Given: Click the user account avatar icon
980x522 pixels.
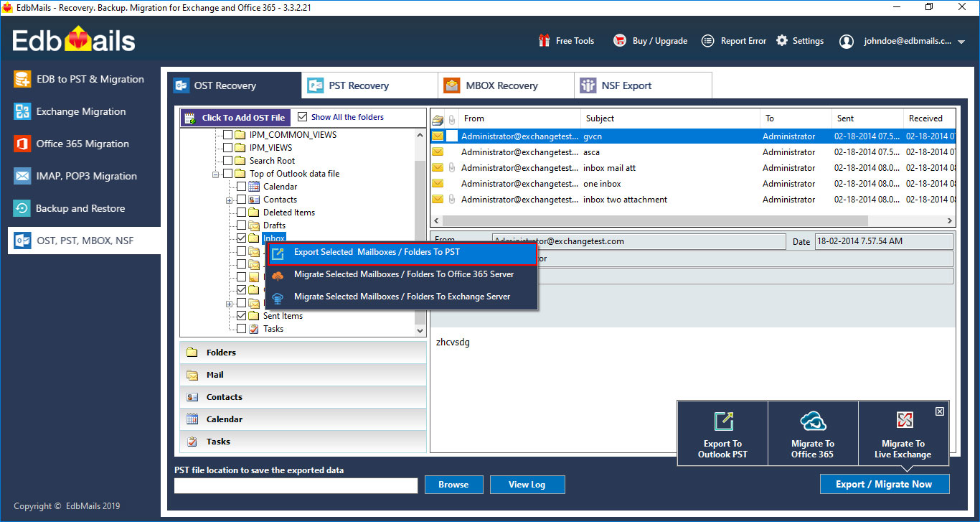Looking at the screenshot, I should click(x=847, y=42).
